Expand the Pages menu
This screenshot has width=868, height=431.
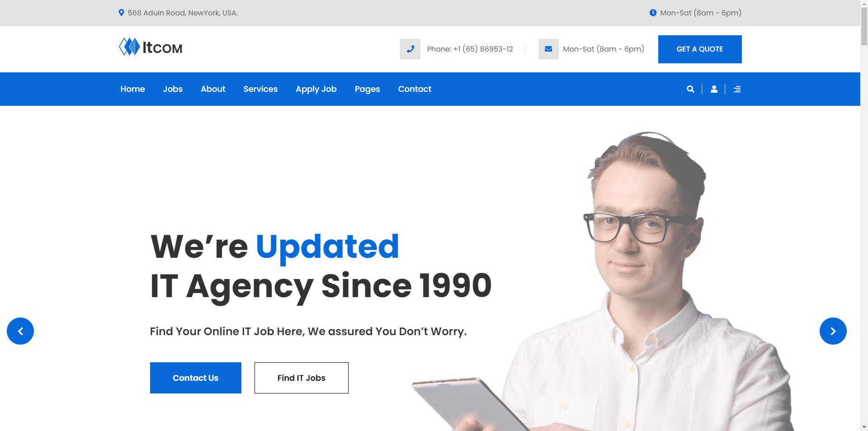(x=367, y=89)
